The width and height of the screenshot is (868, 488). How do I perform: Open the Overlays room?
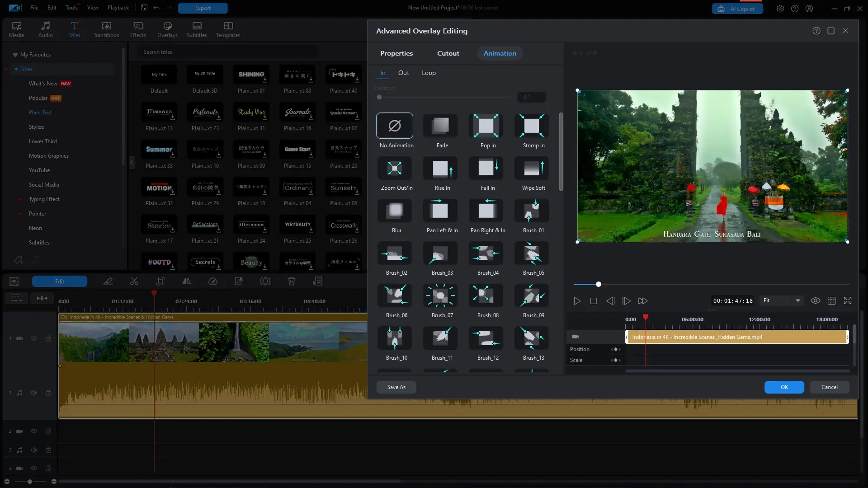(x=167, y=29)
